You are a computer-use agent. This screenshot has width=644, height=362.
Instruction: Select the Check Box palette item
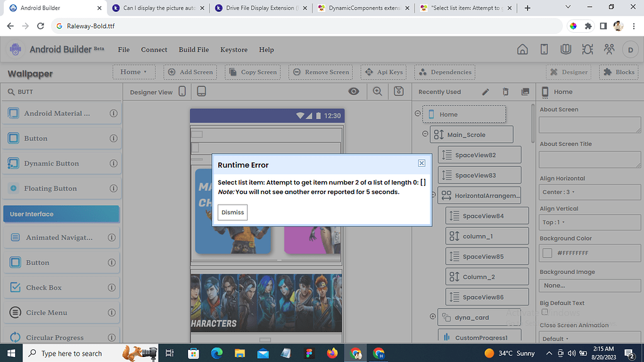(62, 288)
